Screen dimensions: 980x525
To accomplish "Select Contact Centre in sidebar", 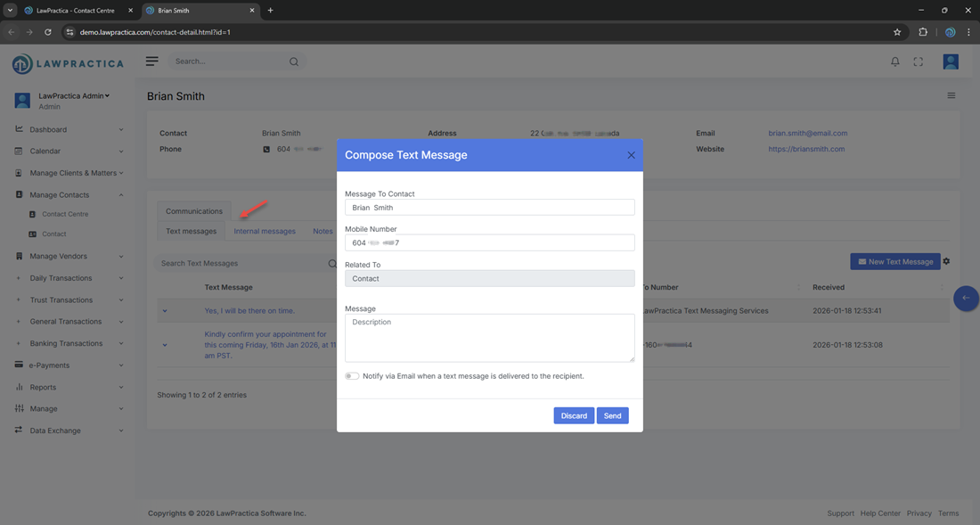I will point(65,214).
